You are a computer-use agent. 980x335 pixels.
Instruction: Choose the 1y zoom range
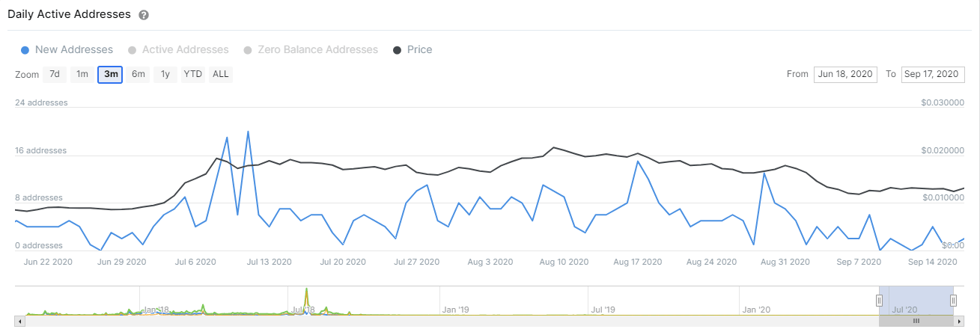coord(165,74)
